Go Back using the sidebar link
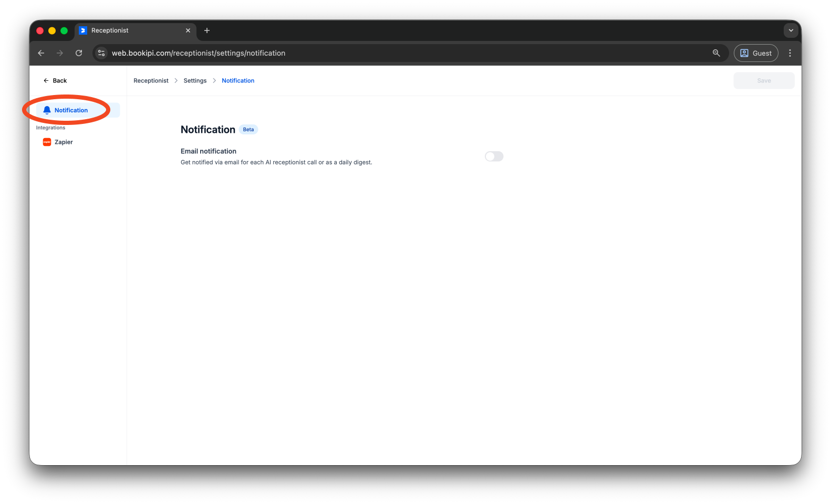This screenshot has width=831, height=504. 55,80
